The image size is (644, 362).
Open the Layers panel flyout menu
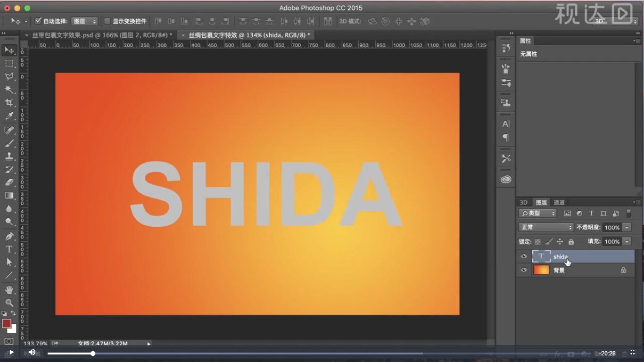pos(636,202)
